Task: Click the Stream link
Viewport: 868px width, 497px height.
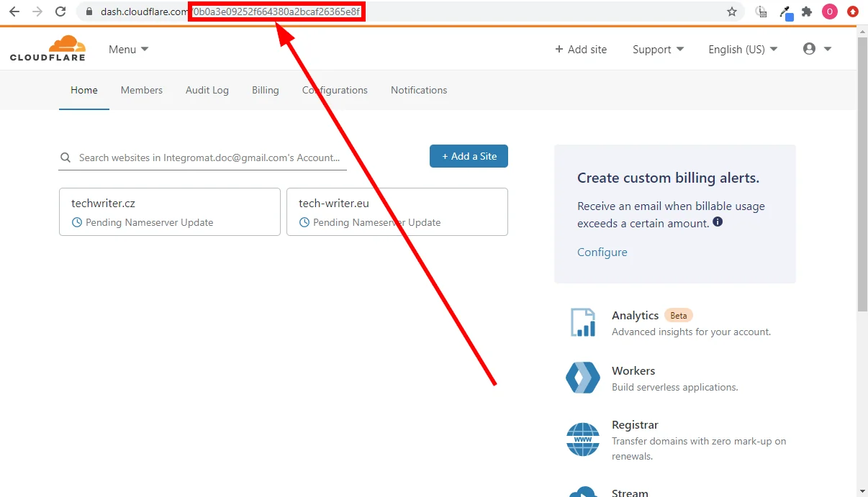Action: click(630, 493)
